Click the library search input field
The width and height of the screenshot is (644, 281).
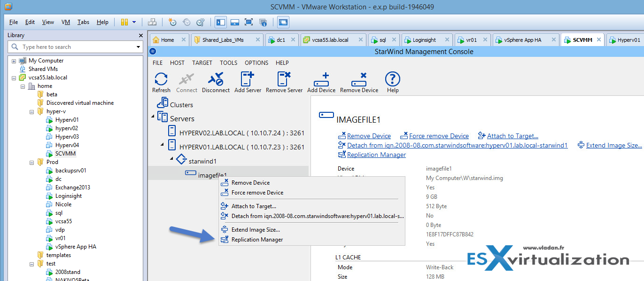click(75, 47)
